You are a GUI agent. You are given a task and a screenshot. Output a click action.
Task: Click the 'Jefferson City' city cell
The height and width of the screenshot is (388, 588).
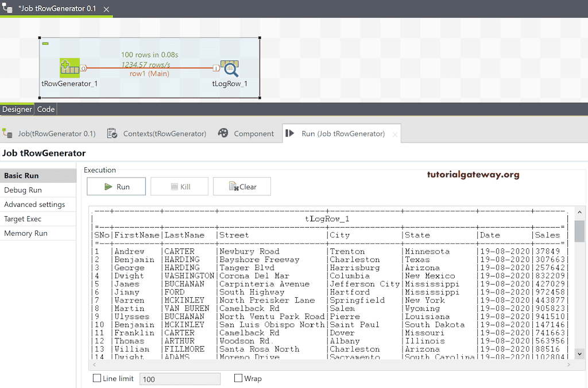click(365, 284)
